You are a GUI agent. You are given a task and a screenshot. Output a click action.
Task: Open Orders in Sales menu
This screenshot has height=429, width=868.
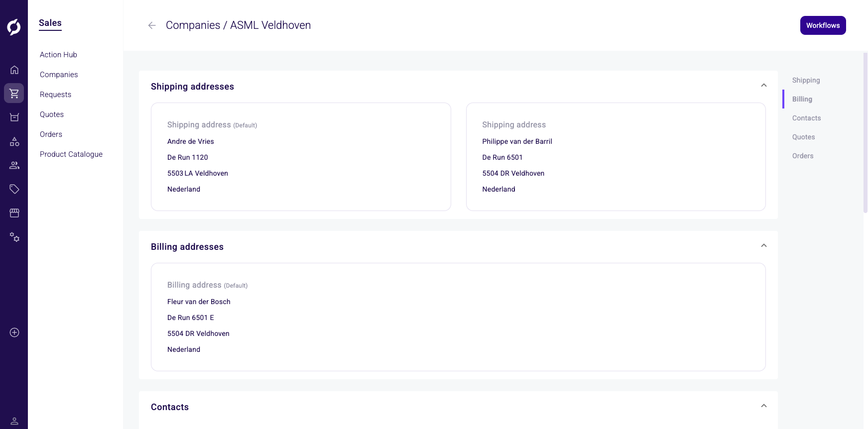[x=51, y=134]
